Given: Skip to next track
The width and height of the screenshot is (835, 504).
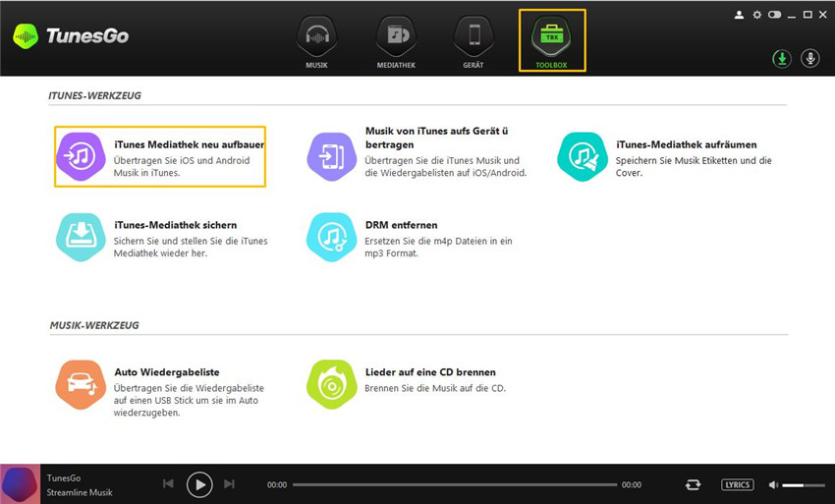Looking at the screenshot, I should point(229,483).
